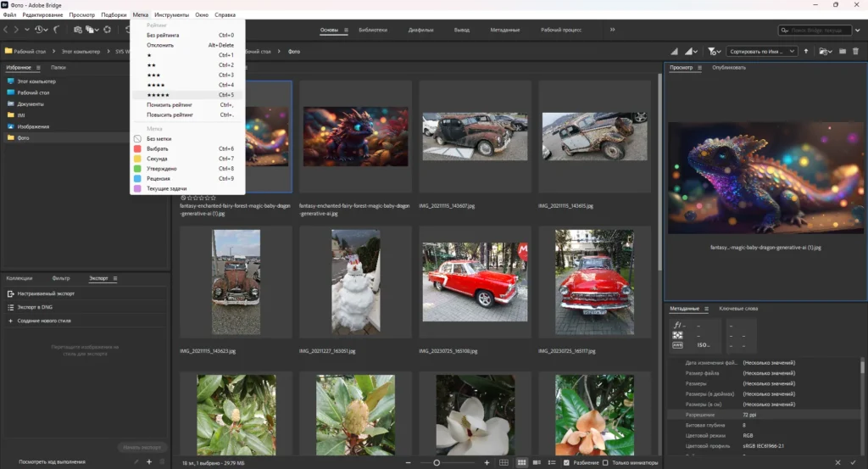Viewport: 868px width, 469px height.
Task: Click the boomerang return-to-app icon
Action: [57, 30]
